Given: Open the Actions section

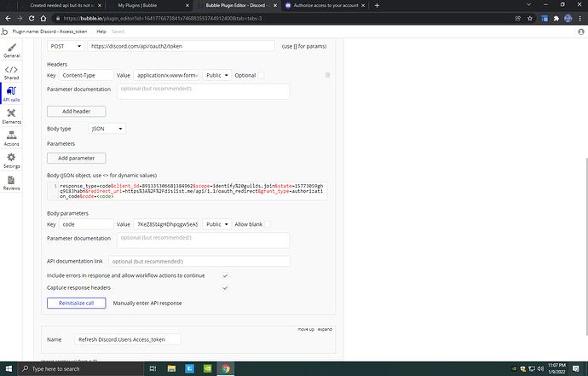Looking at the screenshot, I should tap(12, 138).
